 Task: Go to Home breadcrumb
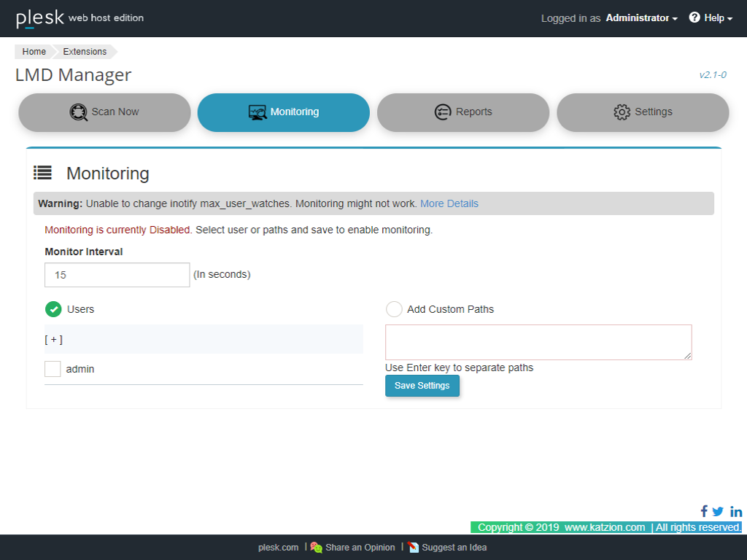[x=34, y=52]
